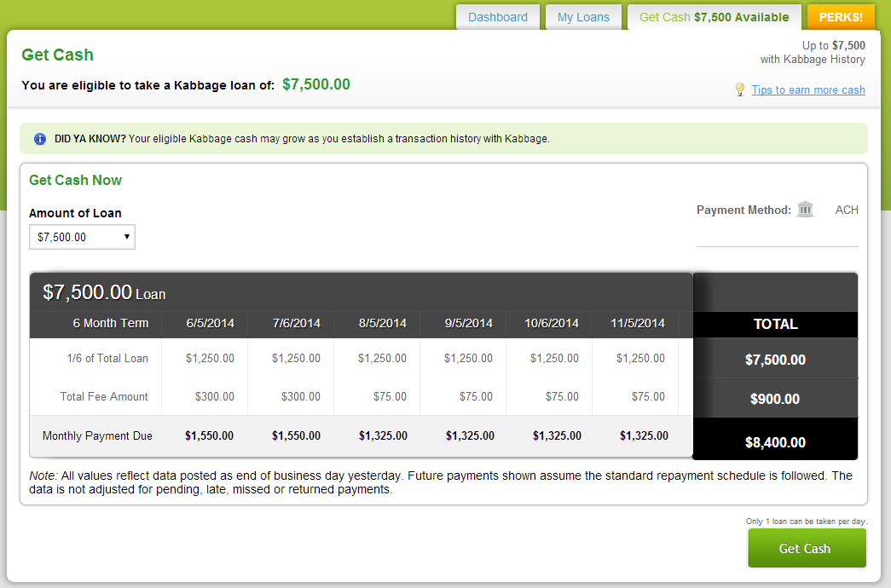Click the 10/6/2014 column header
Viewport: 891px width, 588px height.
pos(551,323)
